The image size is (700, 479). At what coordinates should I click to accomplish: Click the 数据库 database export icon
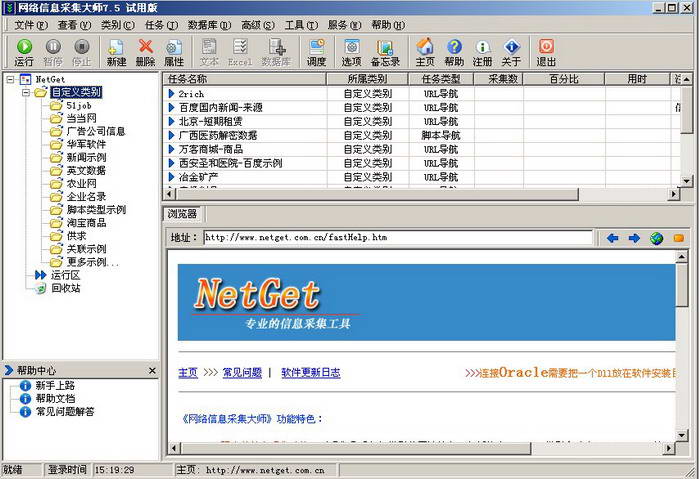pyautogui.click(x=276, y=52)
